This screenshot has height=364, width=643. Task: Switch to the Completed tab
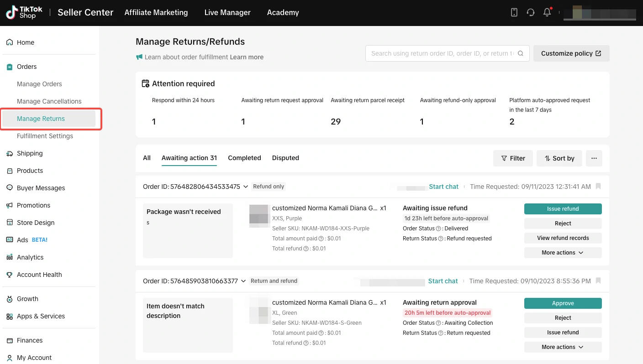pos(244,158)
